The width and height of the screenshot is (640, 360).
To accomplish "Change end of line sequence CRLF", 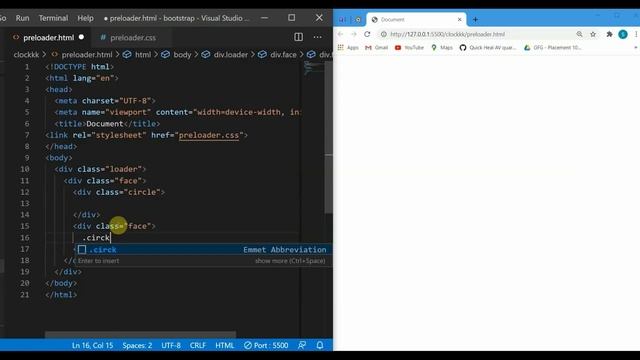I will 198,345.
